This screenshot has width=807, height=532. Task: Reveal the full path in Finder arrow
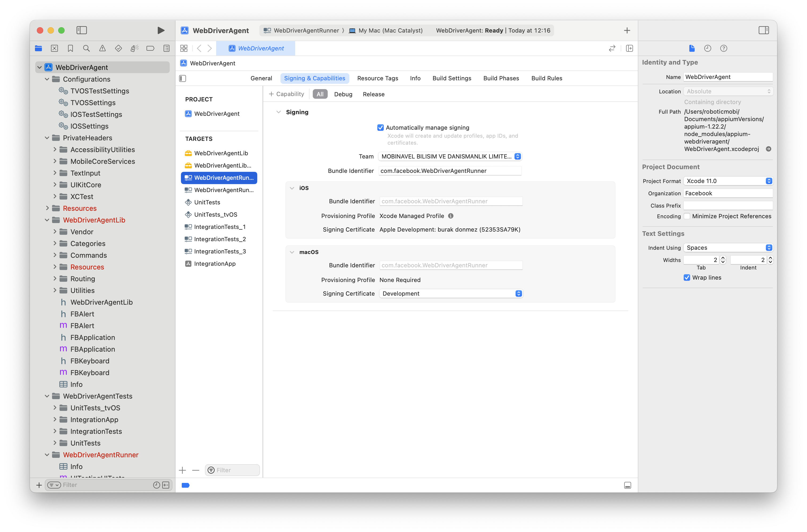click(x=769, y=149)
